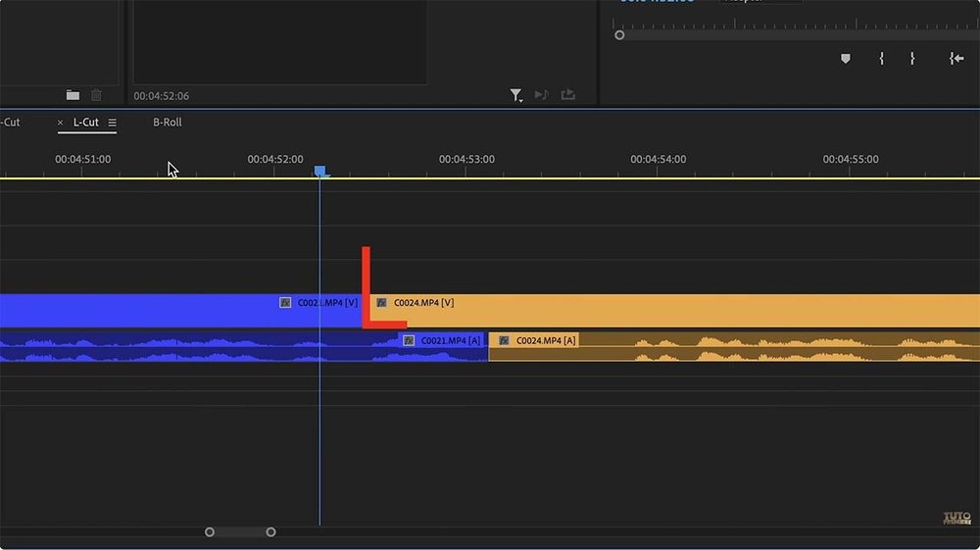
Task: Click the Add Marker icon
Action: pos(845,59)
